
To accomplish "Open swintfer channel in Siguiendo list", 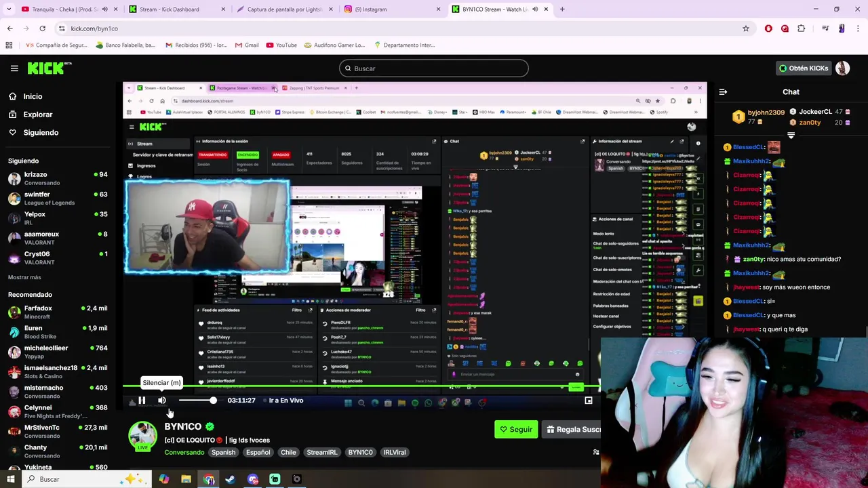I will click(x=58, y=199).
